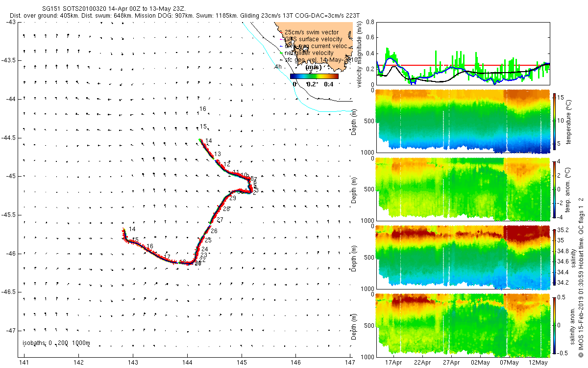Click the latitude tick label -45

10,176
